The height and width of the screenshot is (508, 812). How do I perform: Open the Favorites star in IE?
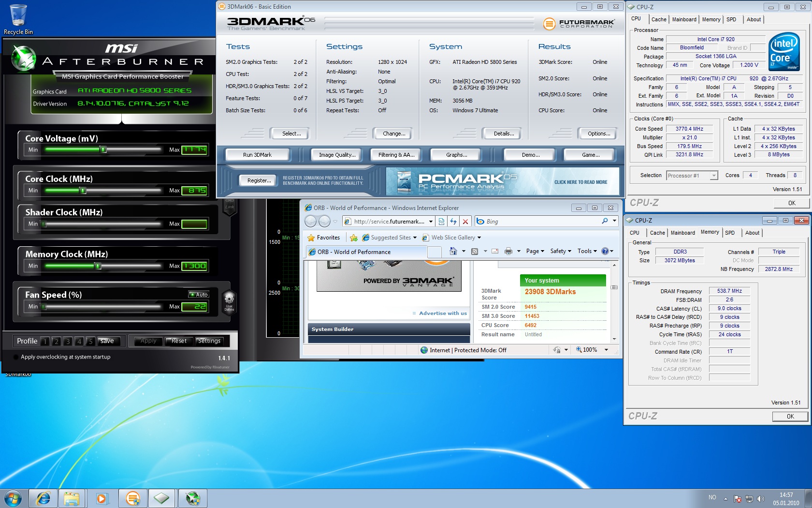(323, 238)
